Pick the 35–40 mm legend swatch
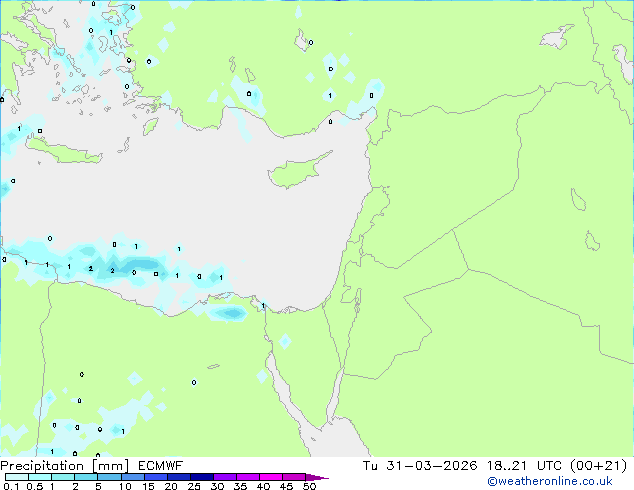 click(247, 477)
